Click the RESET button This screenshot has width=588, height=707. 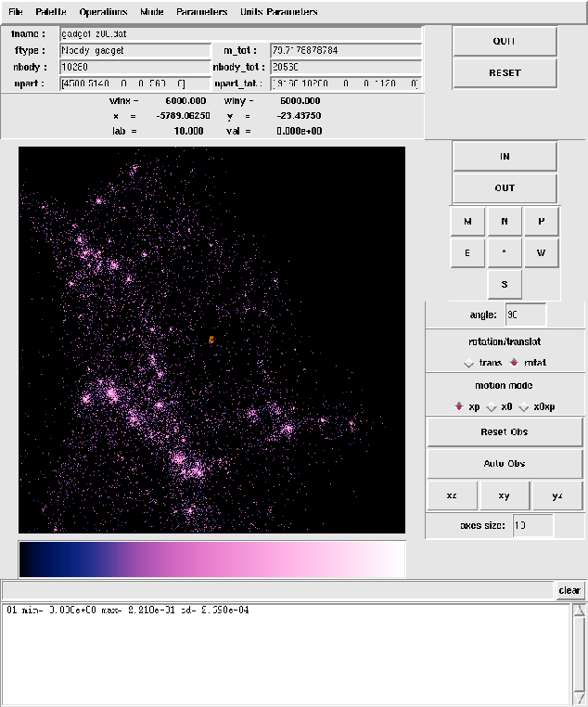point(505,73)
